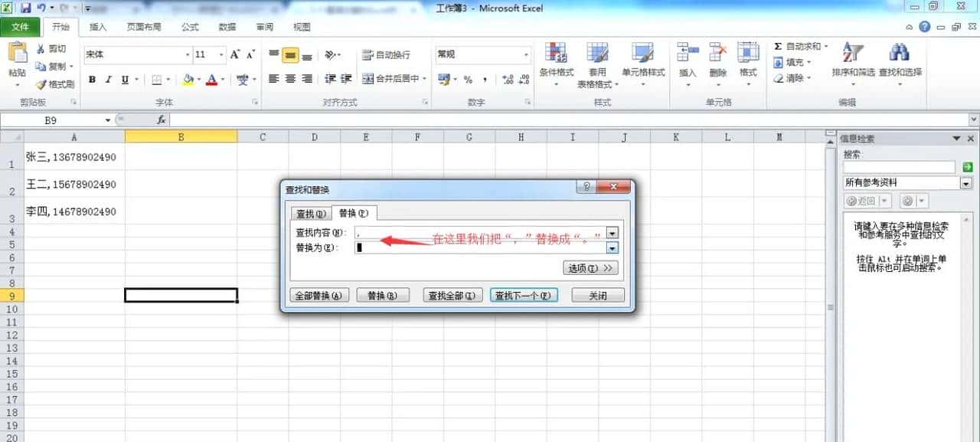Toggle Italic formatting button
The image size is (980, 442).
108,80
